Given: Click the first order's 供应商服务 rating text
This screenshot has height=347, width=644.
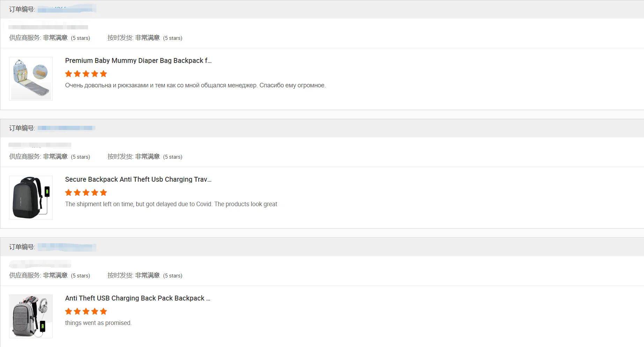Looking at the screenshot, I should (50, 38).
